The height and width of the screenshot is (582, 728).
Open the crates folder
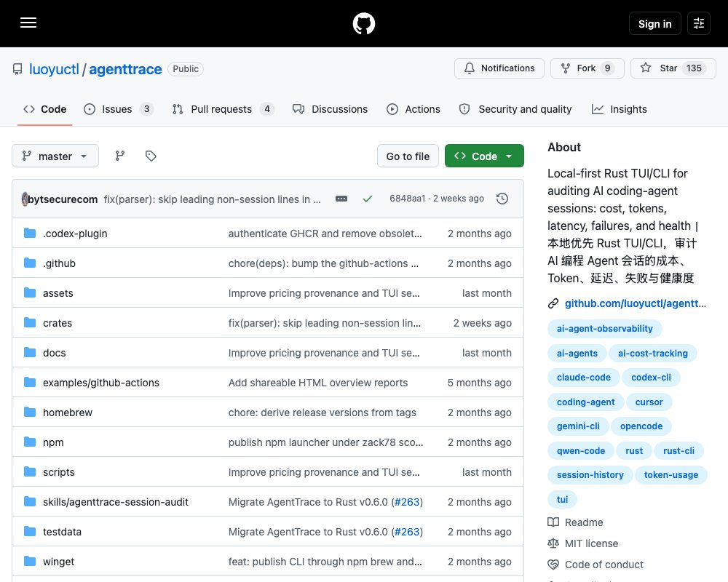pyautogui.click(x=58, y=323)
